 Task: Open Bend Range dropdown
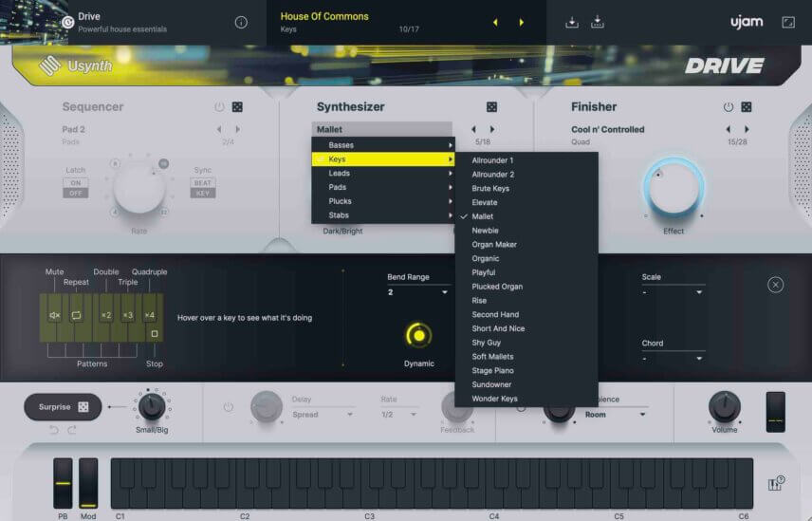418,292
